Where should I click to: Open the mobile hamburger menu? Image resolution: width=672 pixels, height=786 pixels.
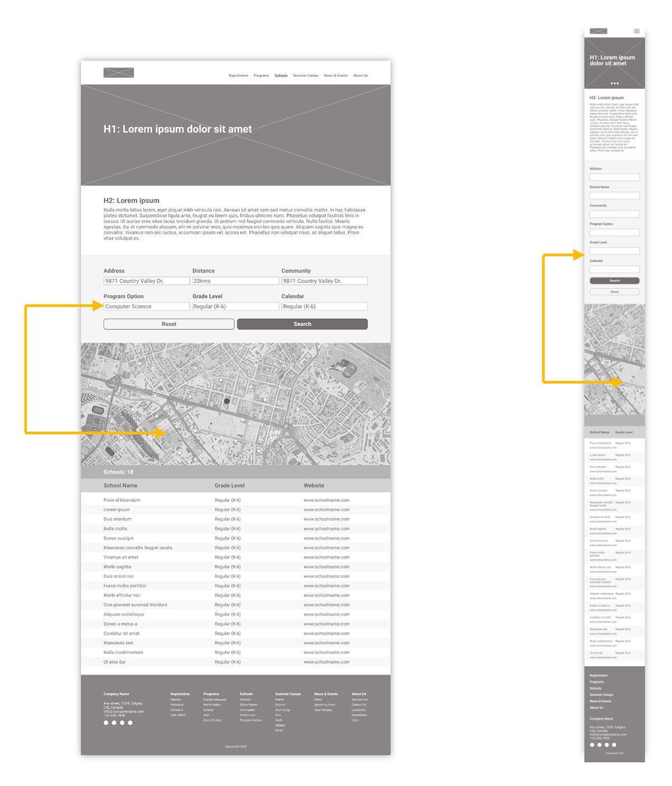(637, 31)
